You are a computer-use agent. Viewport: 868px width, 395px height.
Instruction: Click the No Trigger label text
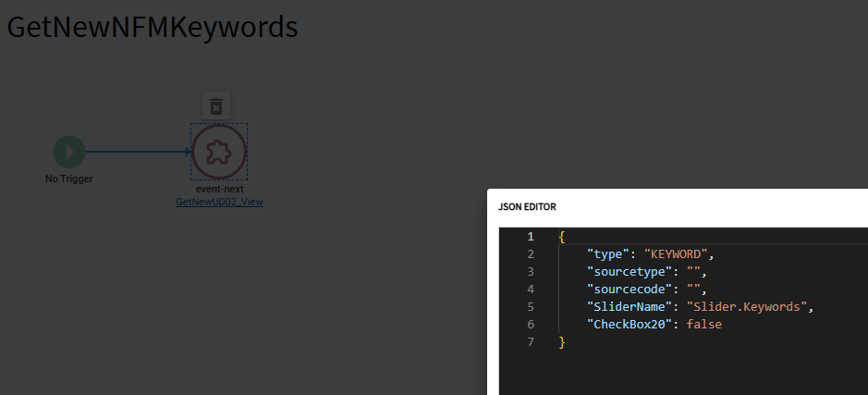tap(69, 179)
